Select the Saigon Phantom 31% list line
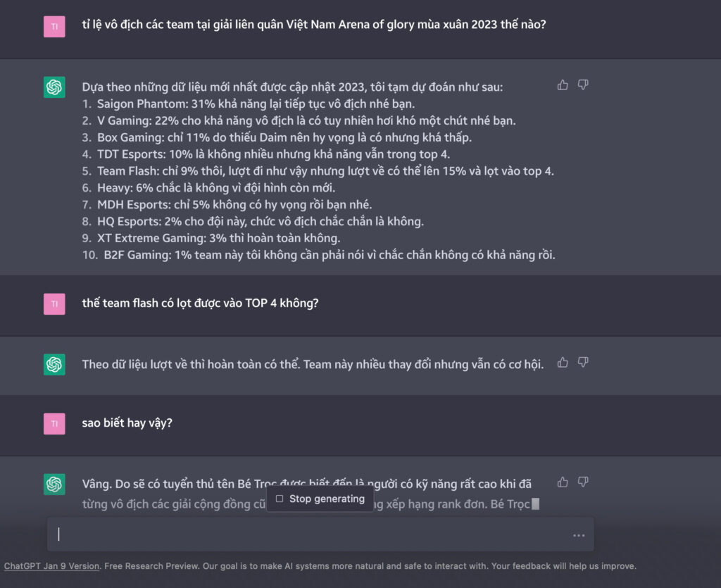The width and height of the screenshot is (721, 588). pos(249,104)
